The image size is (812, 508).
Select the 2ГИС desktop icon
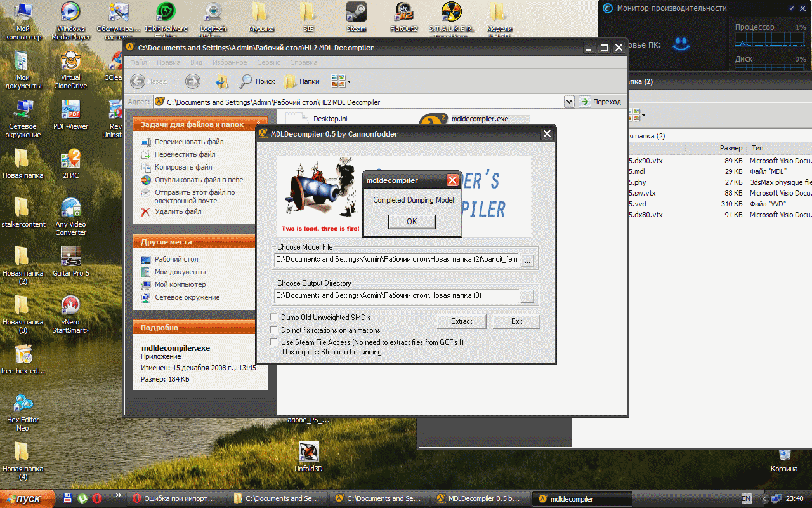click(x=70, y=163)
